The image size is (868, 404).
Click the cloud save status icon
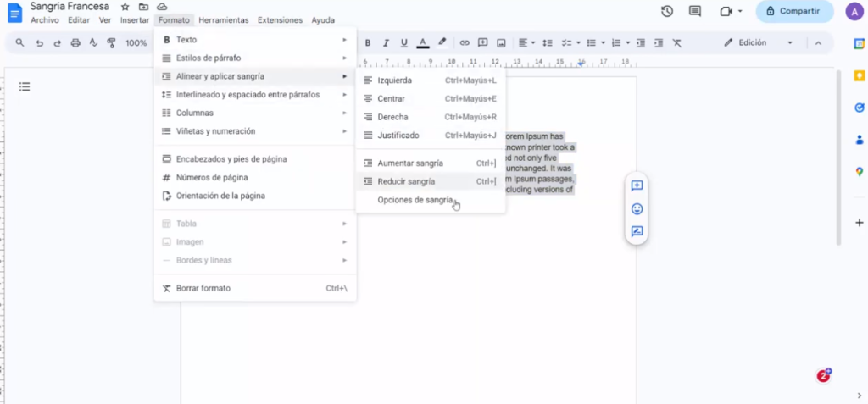pyautogui.click(x=162, y=7)
